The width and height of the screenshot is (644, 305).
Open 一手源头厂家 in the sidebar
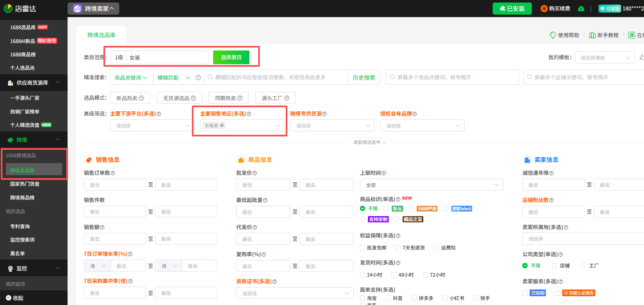click(x=25, y=98)
